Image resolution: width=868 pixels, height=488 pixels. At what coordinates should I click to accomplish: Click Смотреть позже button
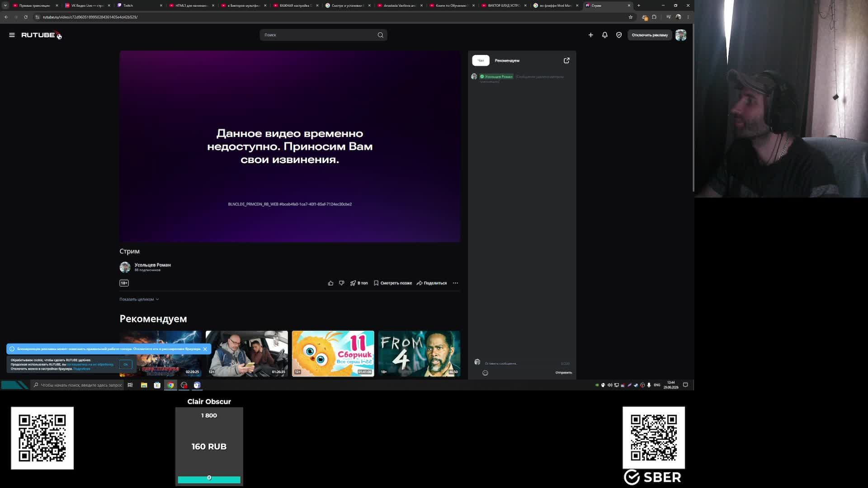pos(393,283)
